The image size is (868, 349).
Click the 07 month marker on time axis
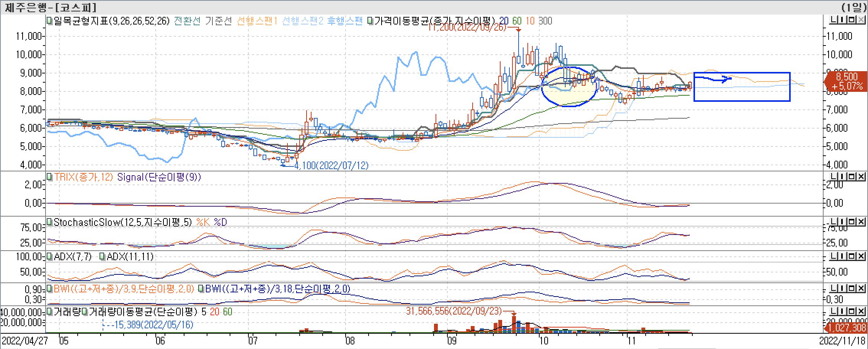[252, 340]
